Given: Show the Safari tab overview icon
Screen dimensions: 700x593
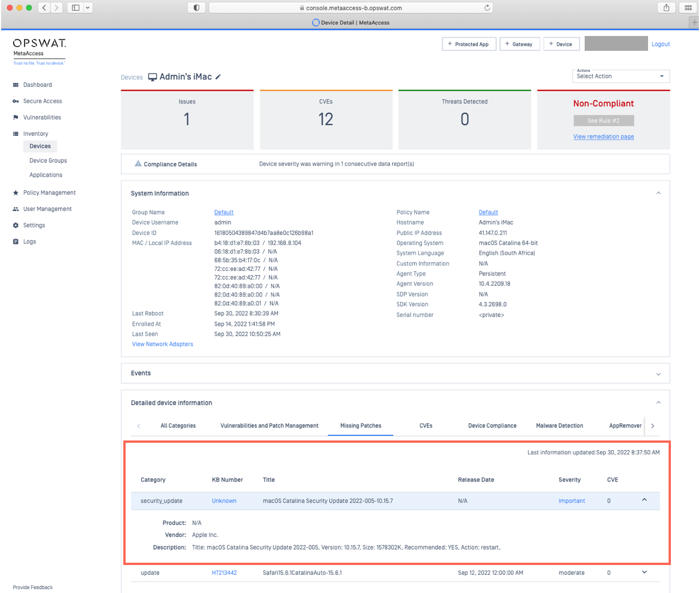Looking at the screenshot, I should (x=688, y=8).
